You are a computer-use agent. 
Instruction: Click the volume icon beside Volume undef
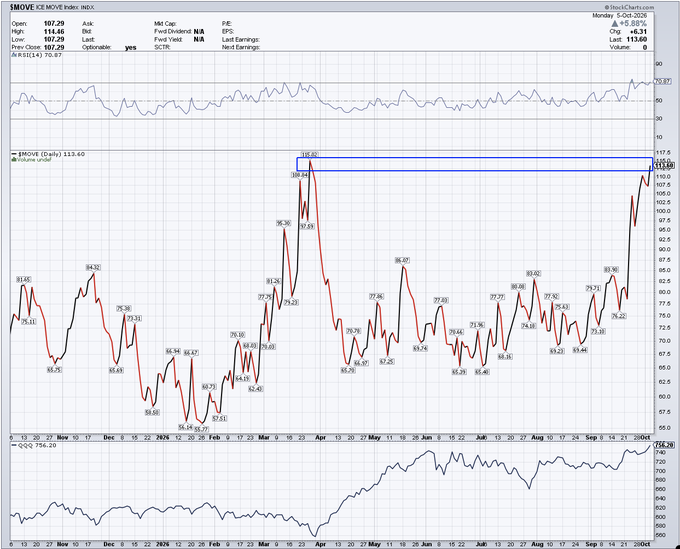(14, 160)
